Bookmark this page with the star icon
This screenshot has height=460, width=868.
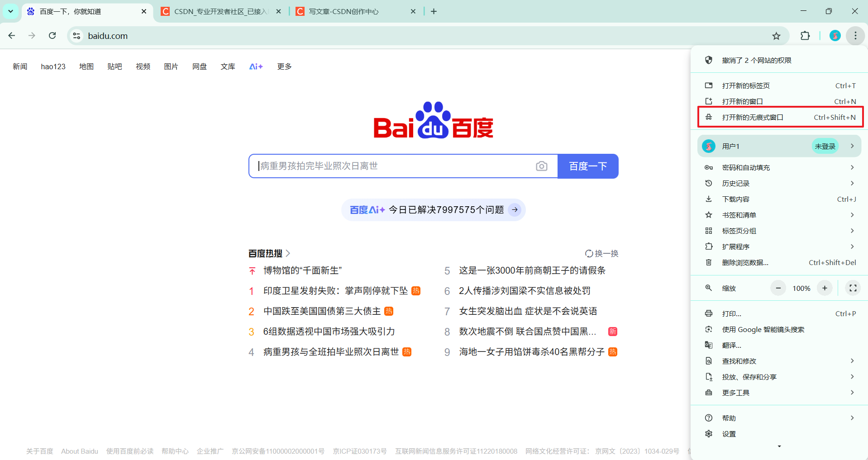[776, 36]
